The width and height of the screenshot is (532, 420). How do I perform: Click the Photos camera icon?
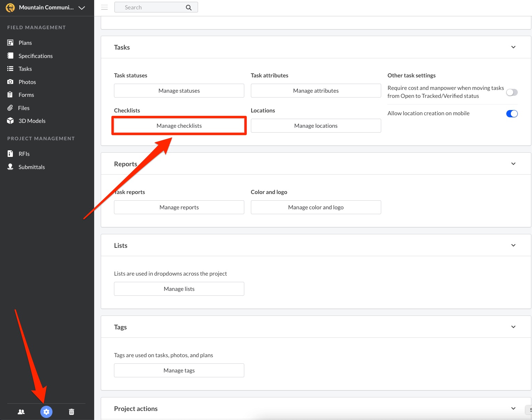click(10, 82)
